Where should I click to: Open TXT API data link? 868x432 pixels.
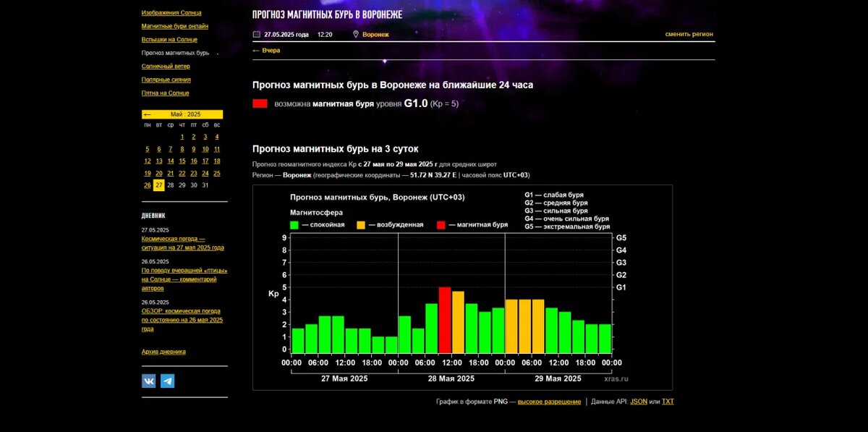click(x=668, y=402)
